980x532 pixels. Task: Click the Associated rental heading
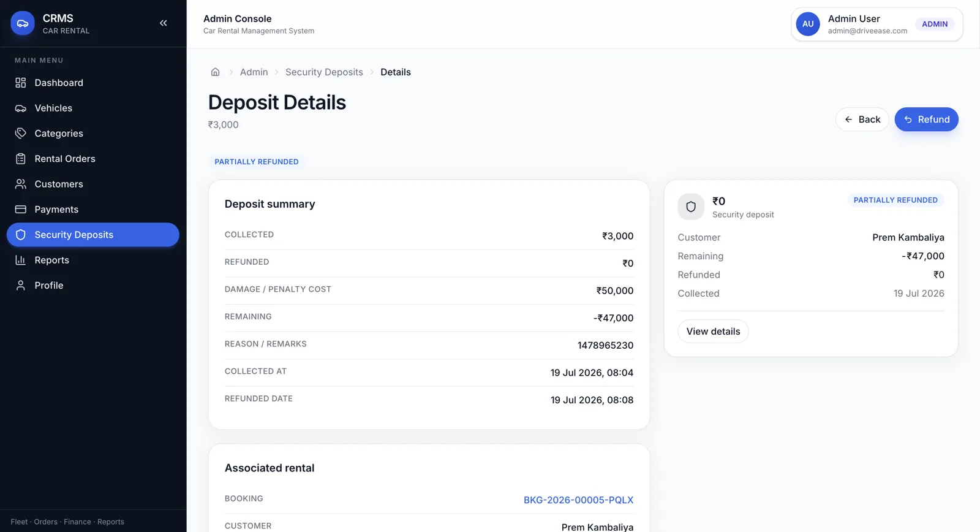[x=269, y=468]
